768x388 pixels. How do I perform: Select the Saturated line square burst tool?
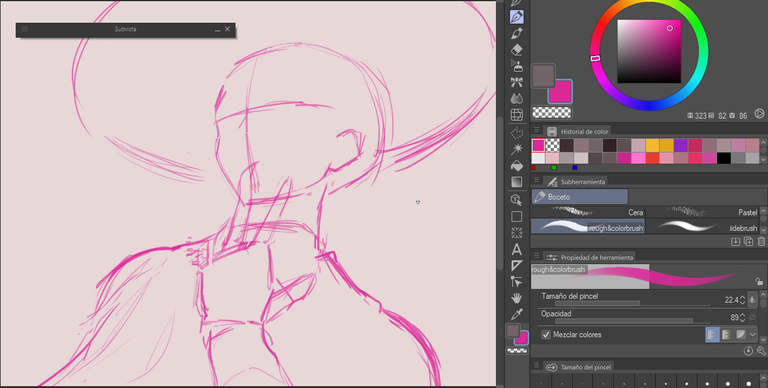[x=516, y=233]
